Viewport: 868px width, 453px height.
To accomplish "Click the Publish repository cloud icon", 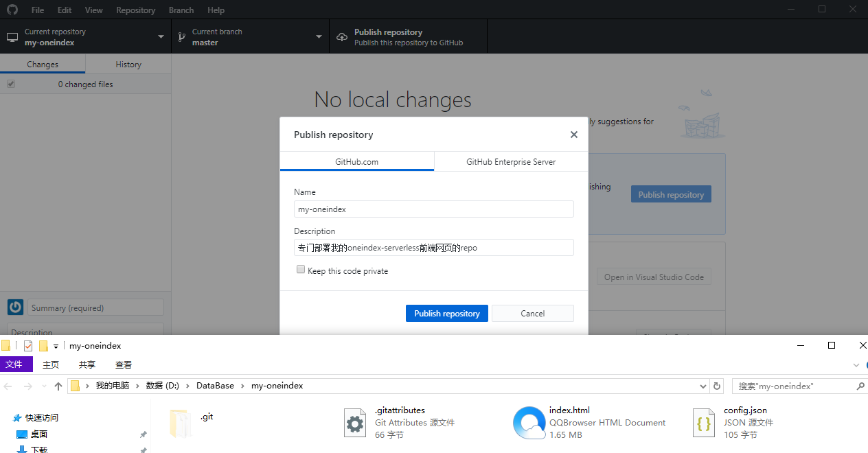I will (341, 36).
